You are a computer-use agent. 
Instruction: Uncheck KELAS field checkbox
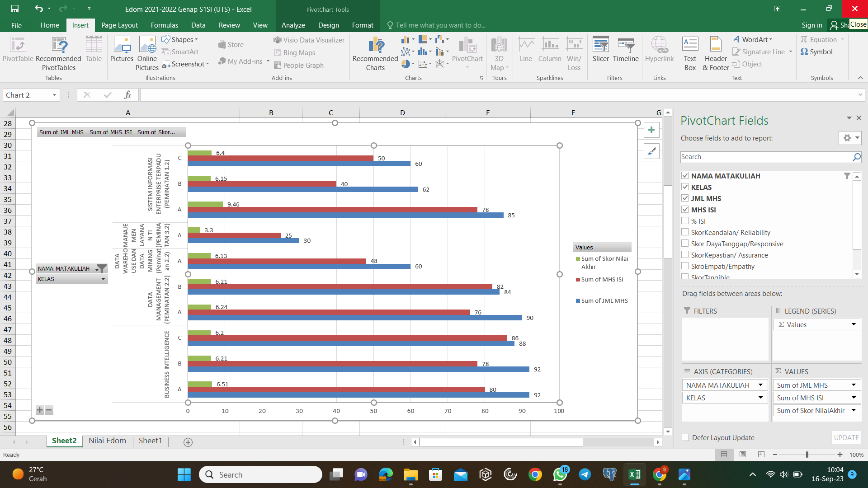pyautogui.click(x=685, y=187)
